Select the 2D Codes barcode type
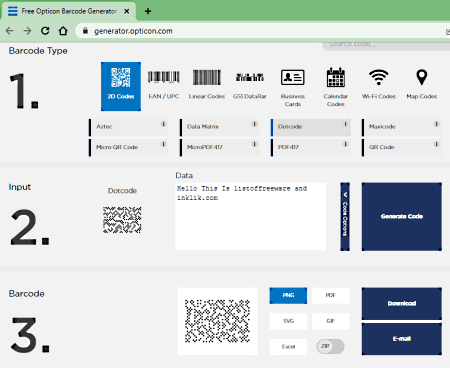 (x=121, y=86)
